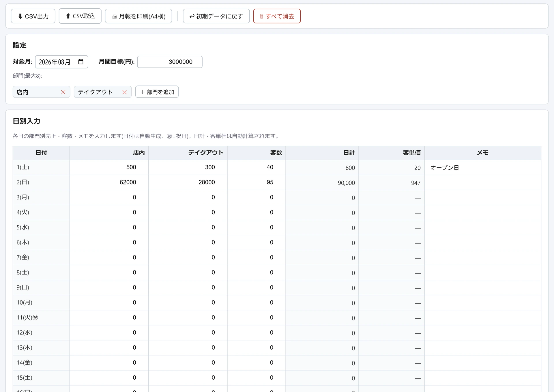Click memo cell in 13(木) row
Image resolution: width=554 pixels, height=392 pixels.
[483, 348]
